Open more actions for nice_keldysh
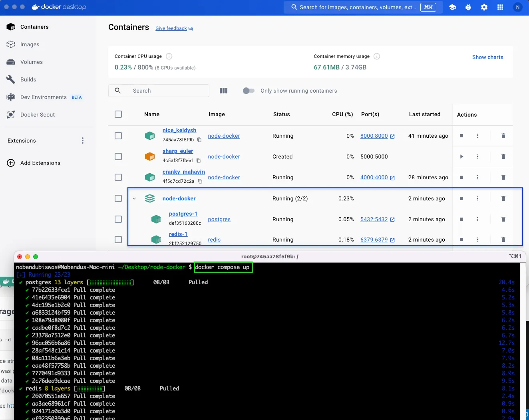 (477, 136)
